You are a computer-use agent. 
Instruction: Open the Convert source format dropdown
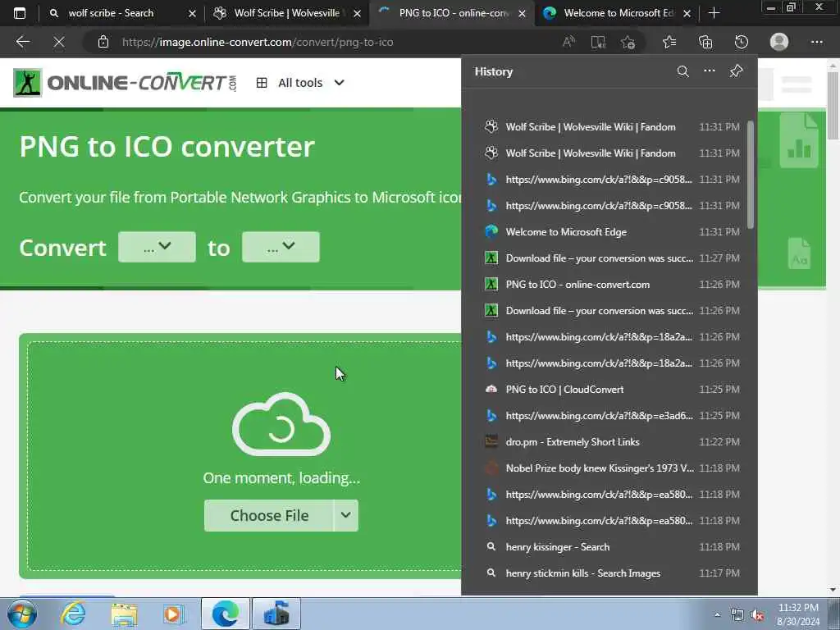[x=157, y=247]
